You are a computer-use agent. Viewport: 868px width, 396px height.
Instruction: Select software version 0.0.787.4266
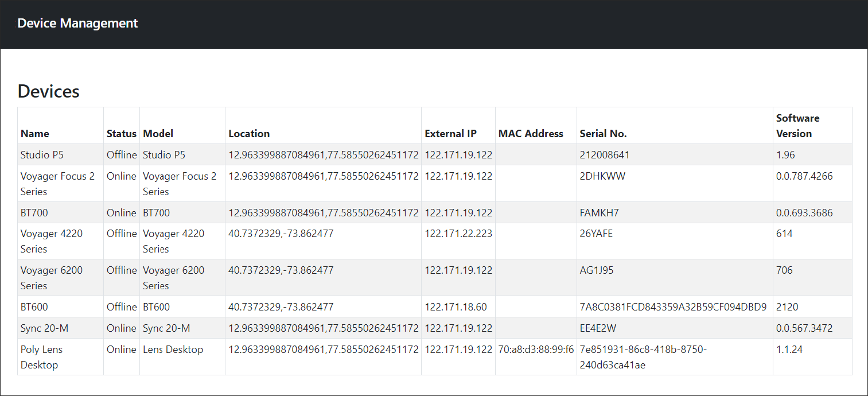point(804,176)
